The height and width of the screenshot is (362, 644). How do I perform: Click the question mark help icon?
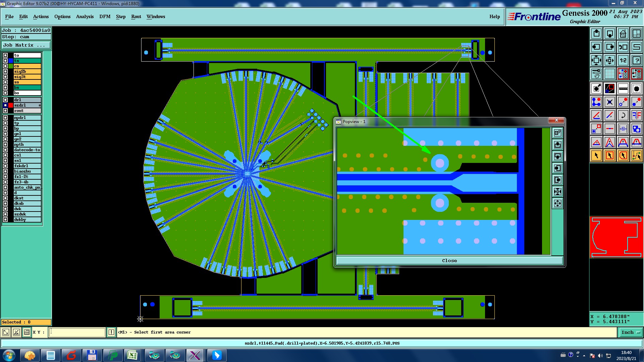click(636, 60)
